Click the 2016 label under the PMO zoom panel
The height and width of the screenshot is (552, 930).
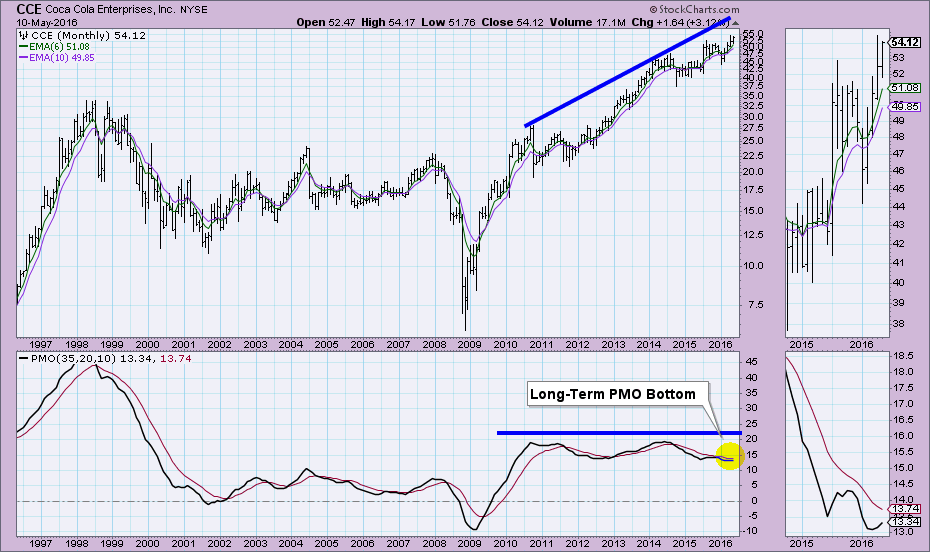(861, 543)
